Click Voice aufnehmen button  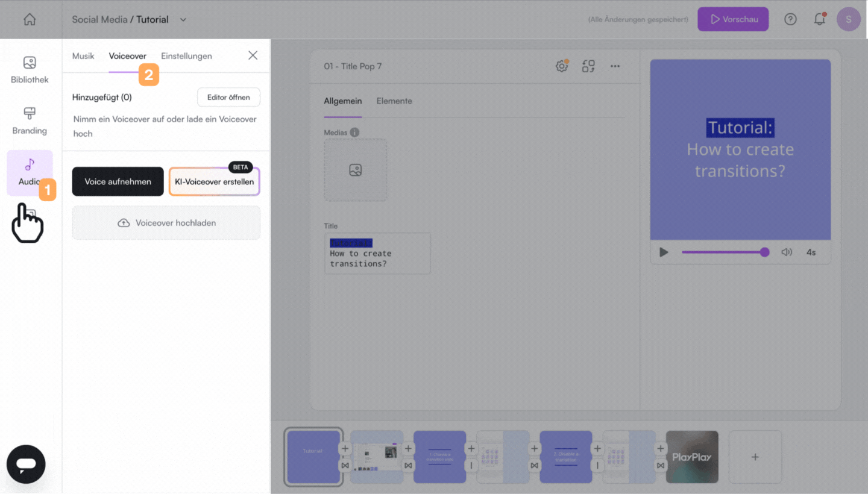[118, 181]
